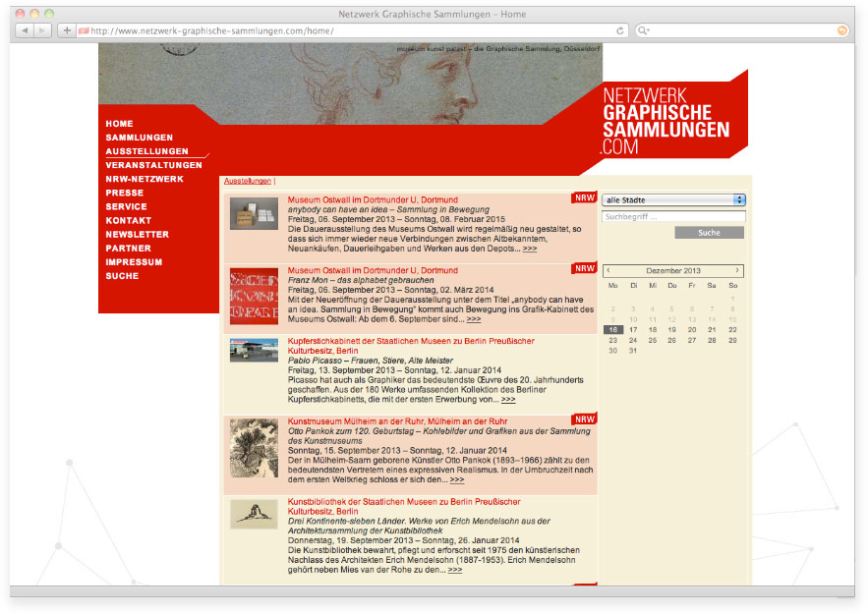Click the Ausstellungen breadcrumb link
The height and width of the screenshot is (614, 868).
(x=247, y=182)
